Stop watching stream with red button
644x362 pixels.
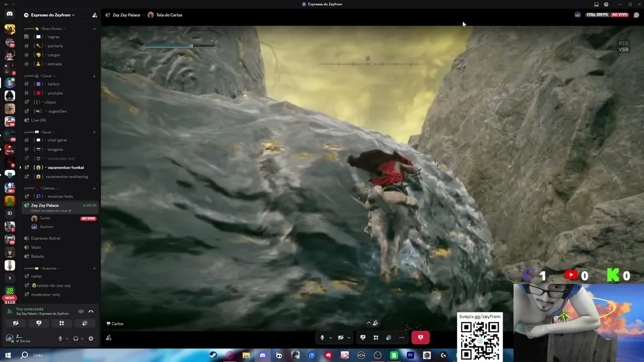point(421,337)
